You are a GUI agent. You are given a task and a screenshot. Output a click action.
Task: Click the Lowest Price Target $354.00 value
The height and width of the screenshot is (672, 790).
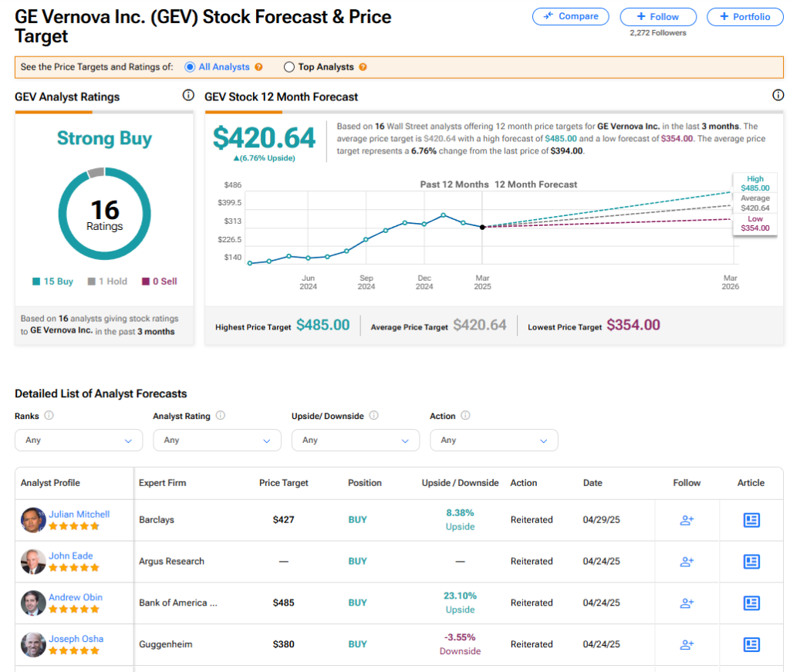point(633,325)
